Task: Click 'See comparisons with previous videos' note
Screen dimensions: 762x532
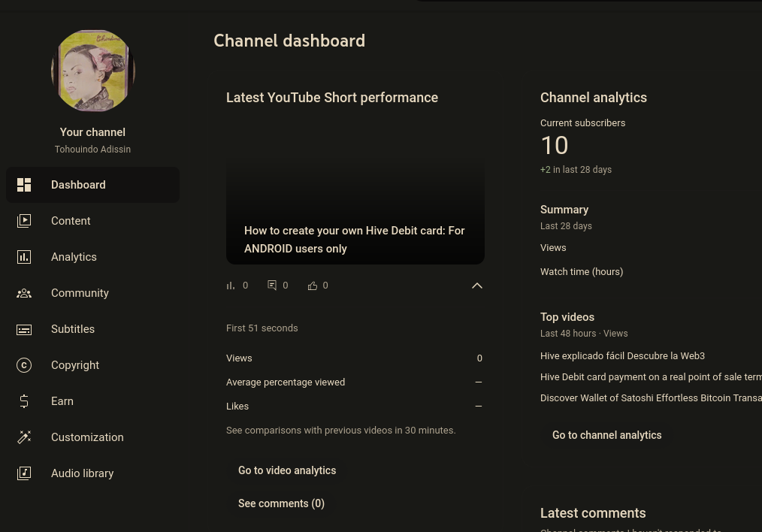Action: 340,431
